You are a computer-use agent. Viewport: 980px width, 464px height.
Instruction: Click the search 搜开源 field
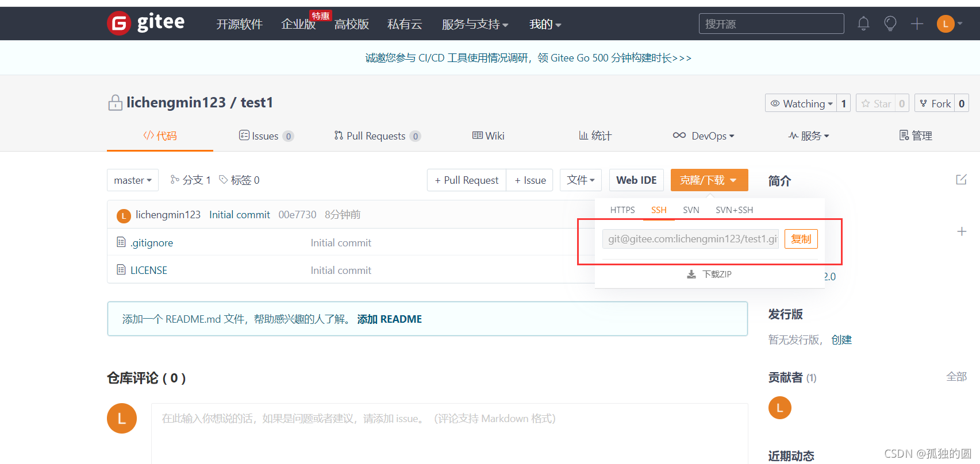[771, 24]
